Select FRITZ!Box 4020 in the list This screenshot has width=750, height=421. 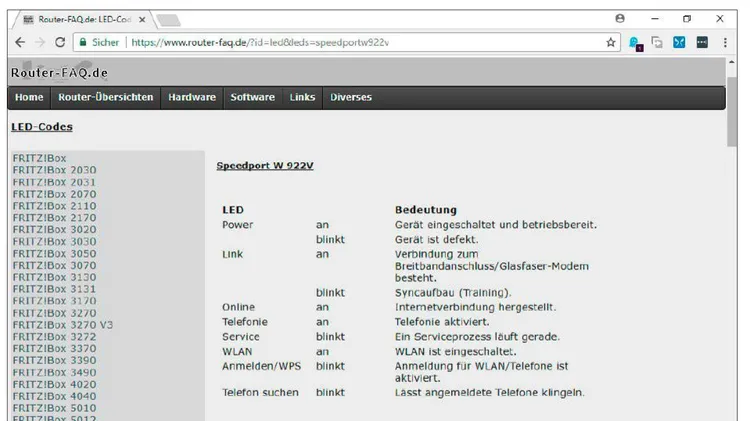pos(55,385)
